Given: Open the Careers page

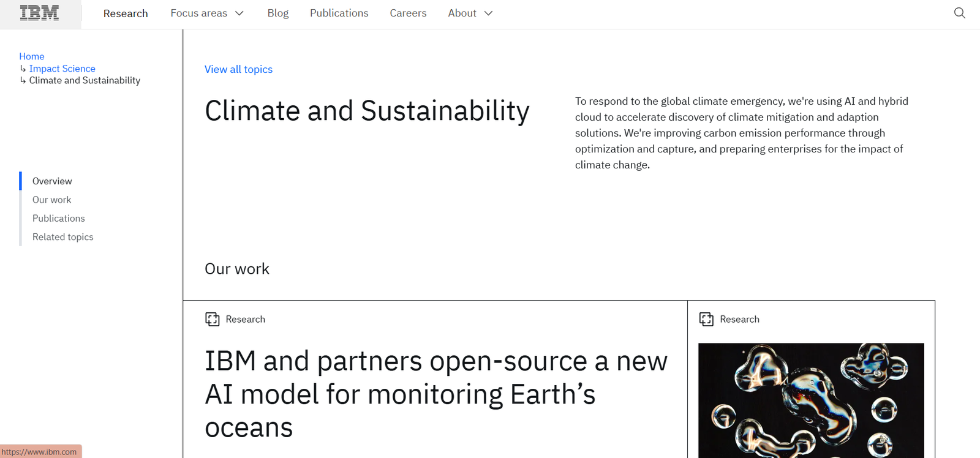Looking at the screenshot, I should tap(408, 13).
